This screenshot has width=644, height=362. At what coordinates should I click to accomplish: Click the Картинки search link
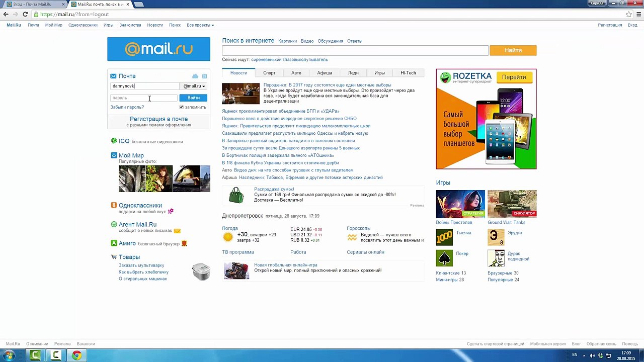click(287, 41)
